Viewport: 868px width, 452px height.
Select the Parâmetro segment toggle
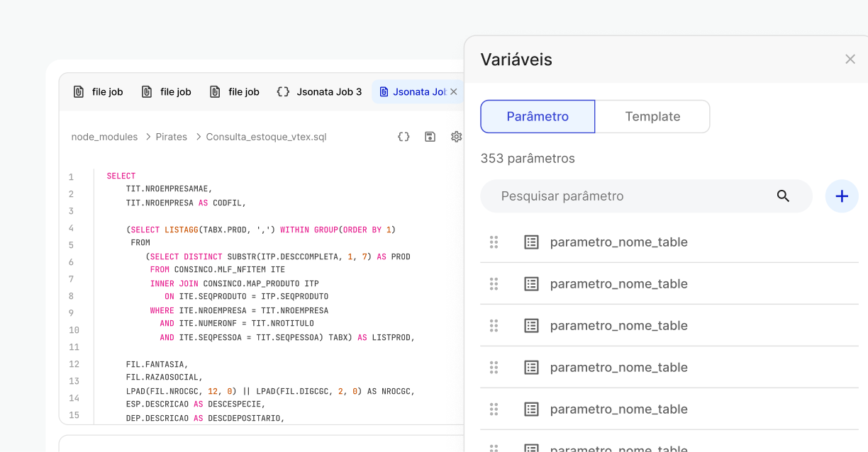pos(538,117)
